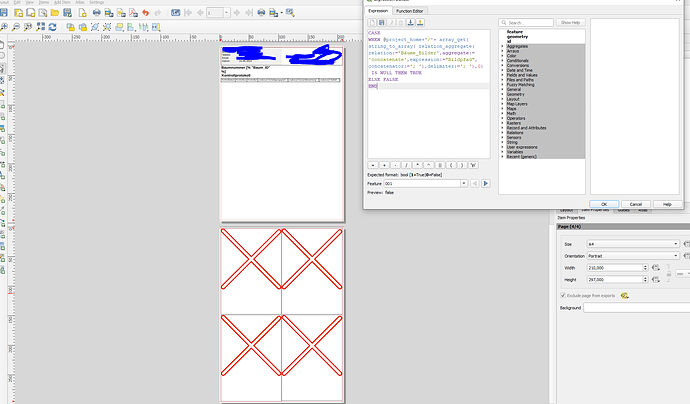Image resolution: width=690 pixels, height=404 pixels.
Task: Add pages to the layout
Action: point(82,13)
